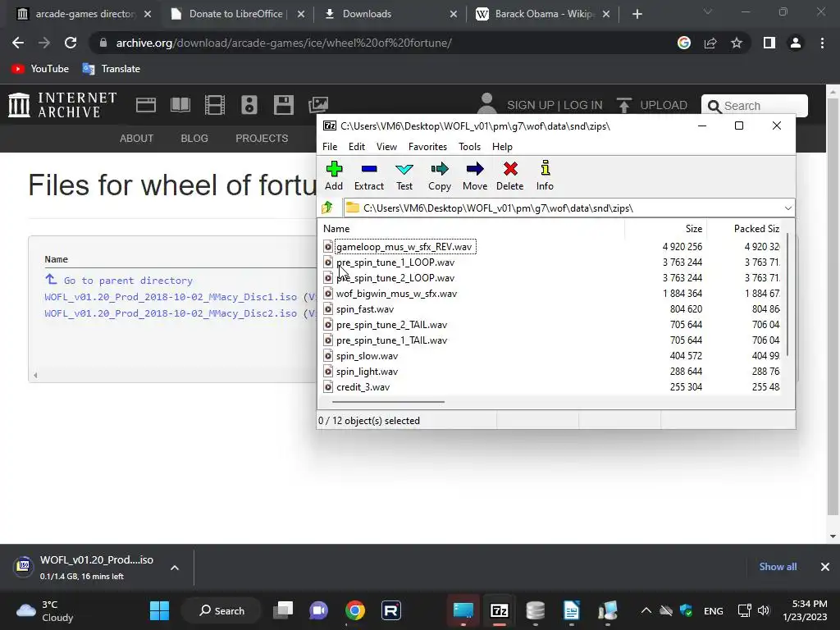Click the Google icon in address bar
The height and width of the screenshot is (630, 840).
click(x=684, y=43)
